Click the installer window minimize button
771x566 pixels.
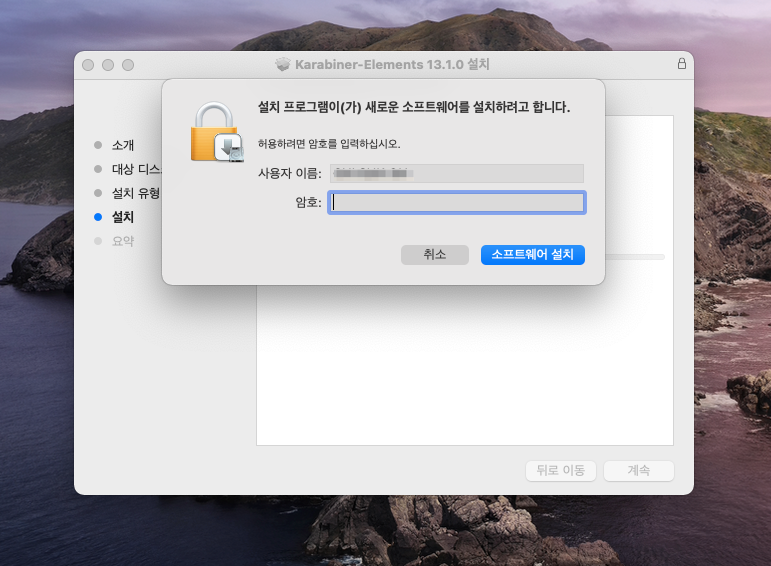coord(108,65)
